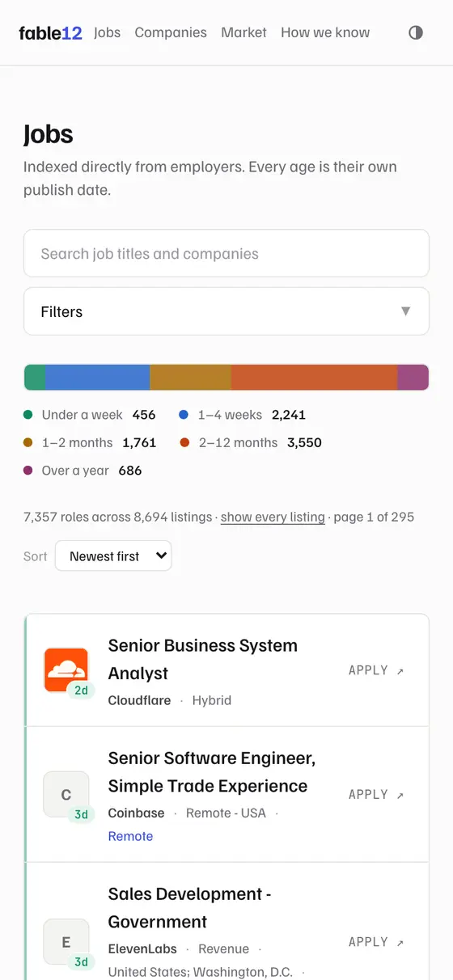Select the orange 2–12 months bar segment

(x=315, y=378)
